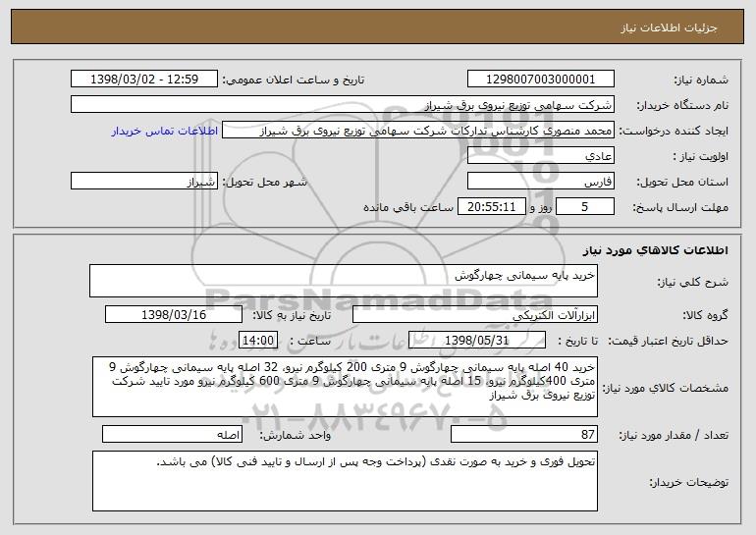Screen dimensions: 756x535
Task: Click the buyer organization name field
Action: coord(343,105)
